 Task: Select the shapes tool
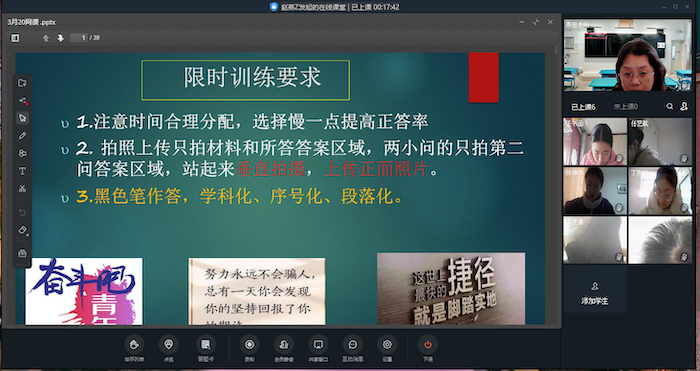coord(22,153)
